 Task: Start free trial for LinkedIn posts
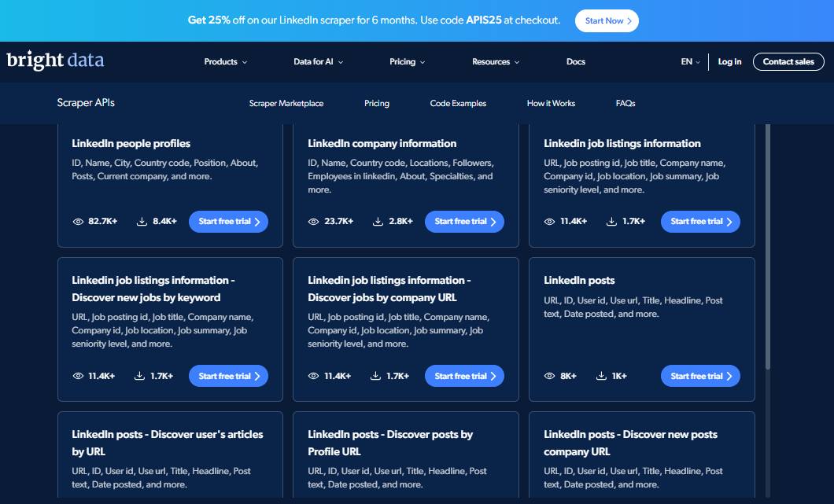point(700,376)
